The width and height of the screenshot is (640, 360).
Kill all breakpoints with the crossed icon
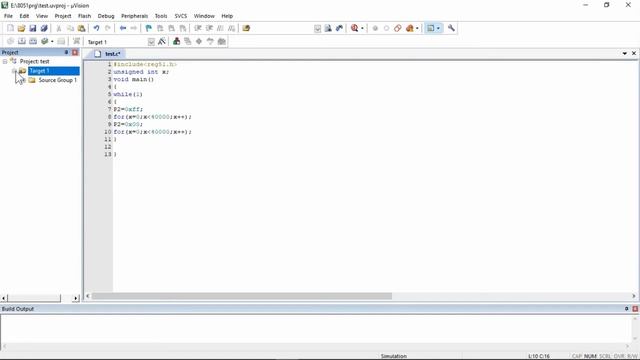point(398,28)
